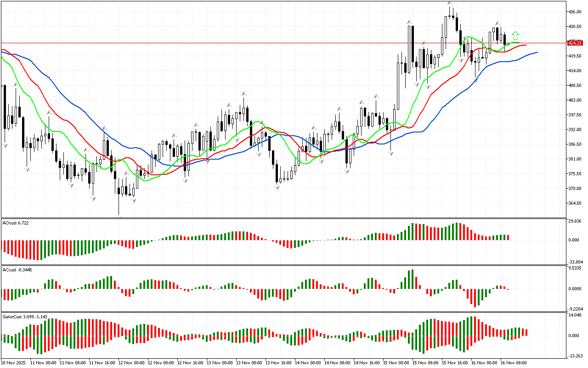
Task: Click the down fractal below the 16 Nov 00:00 low
Action: 475,80
